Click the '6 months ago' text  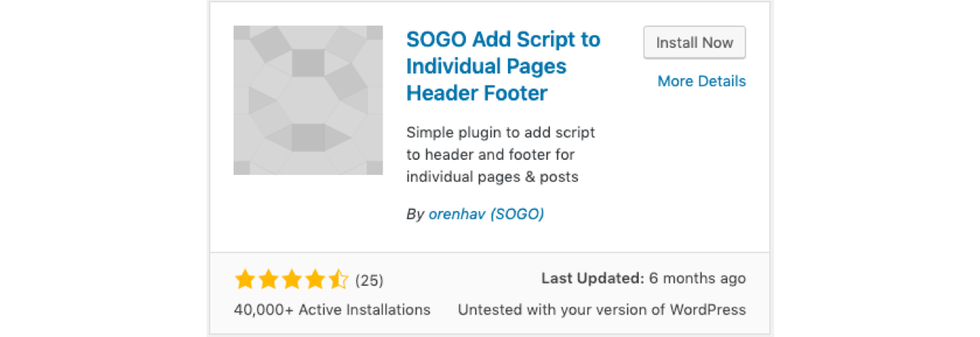[697, 278]
